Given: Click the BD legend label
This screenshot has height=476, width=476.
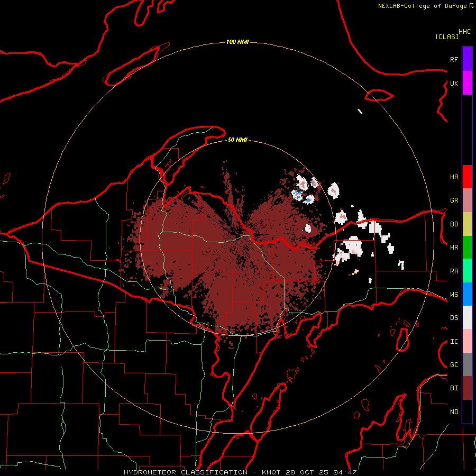Looking at the screenshot, I should coord(454,224).
